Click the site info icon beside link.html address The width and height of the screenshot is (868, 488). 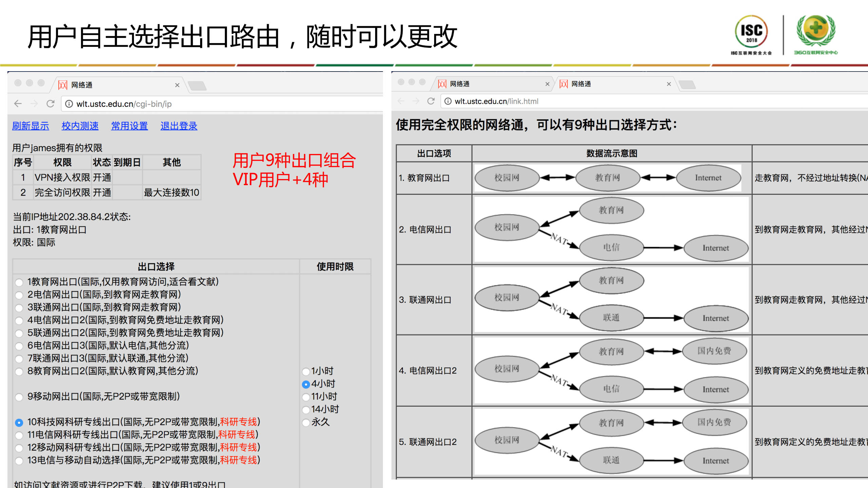coord(448,101)
